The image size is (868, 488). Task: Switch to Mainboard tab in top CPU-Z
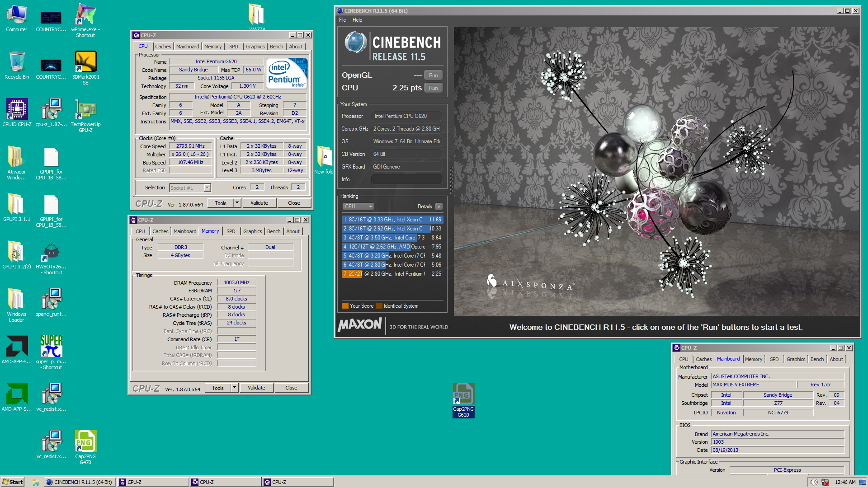pos(188,47)
